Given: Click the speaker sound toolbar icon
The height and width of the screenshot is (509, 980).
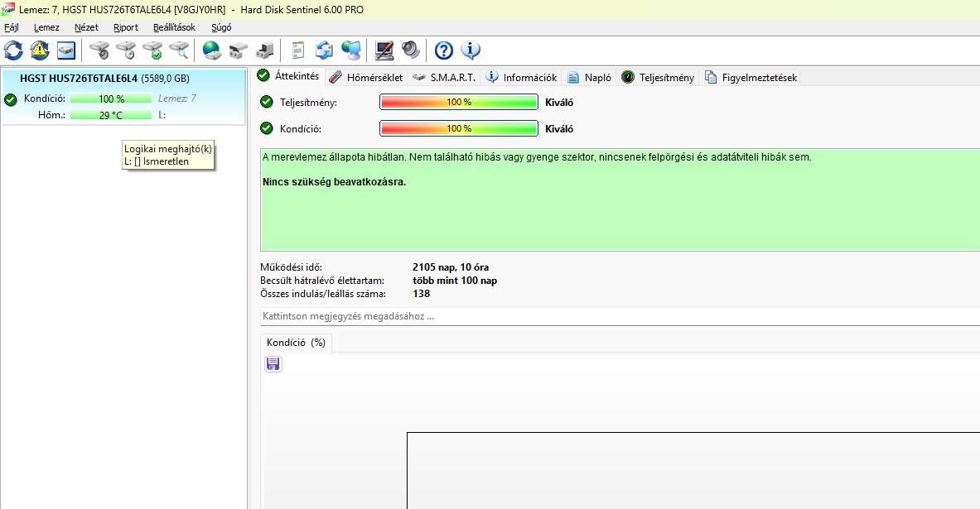Looking at the screenshot, I should tap(411, 50).
